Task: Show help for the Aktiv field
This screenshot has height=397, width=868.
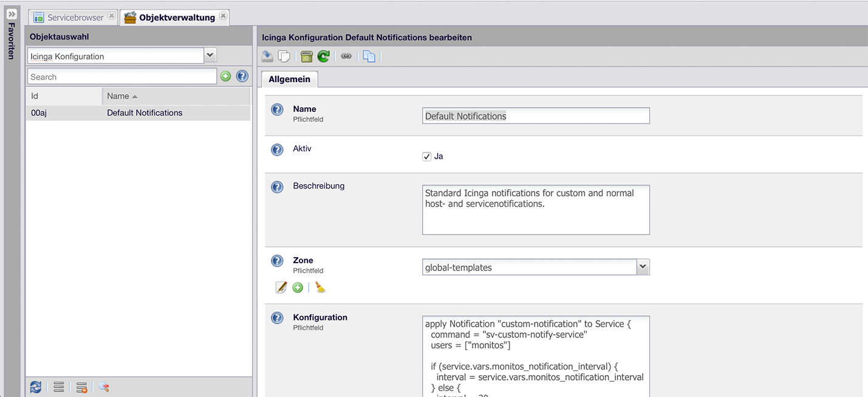Action: pos(277,150)
